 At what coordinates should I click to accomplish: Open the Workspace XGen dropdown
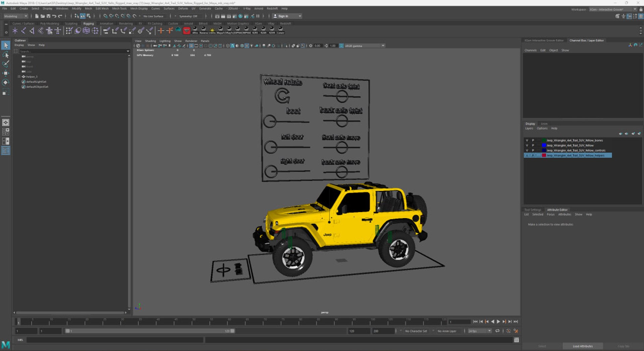(x=613, y=9)
